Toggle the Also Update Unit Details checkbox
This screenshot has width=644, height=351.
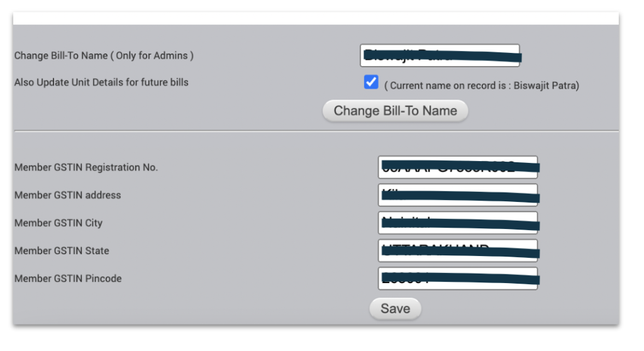371,82
